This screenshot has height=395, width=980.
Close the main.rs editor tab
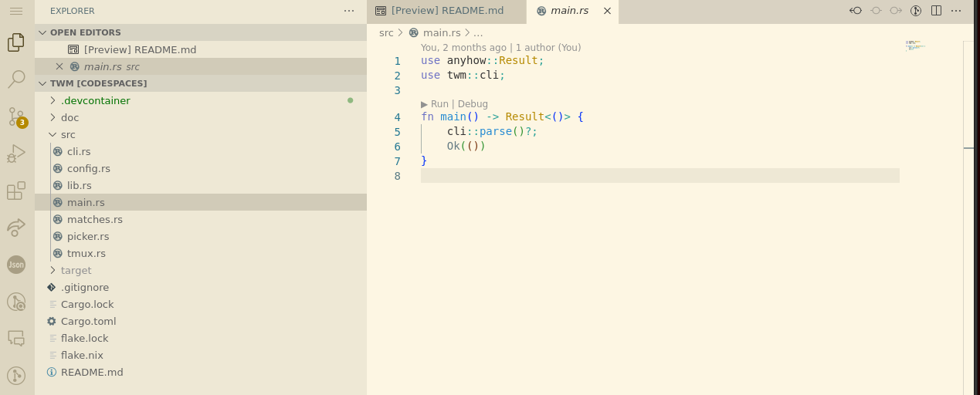[x=607, y=11]
